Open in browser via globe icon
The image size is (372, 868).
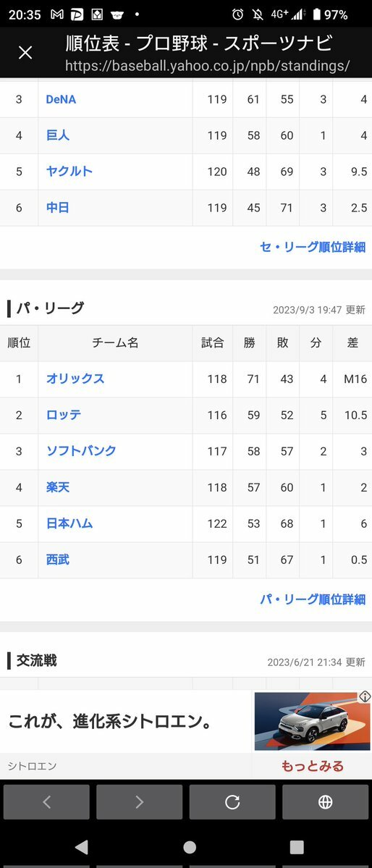pyautogui.click(x=325, y=801)
